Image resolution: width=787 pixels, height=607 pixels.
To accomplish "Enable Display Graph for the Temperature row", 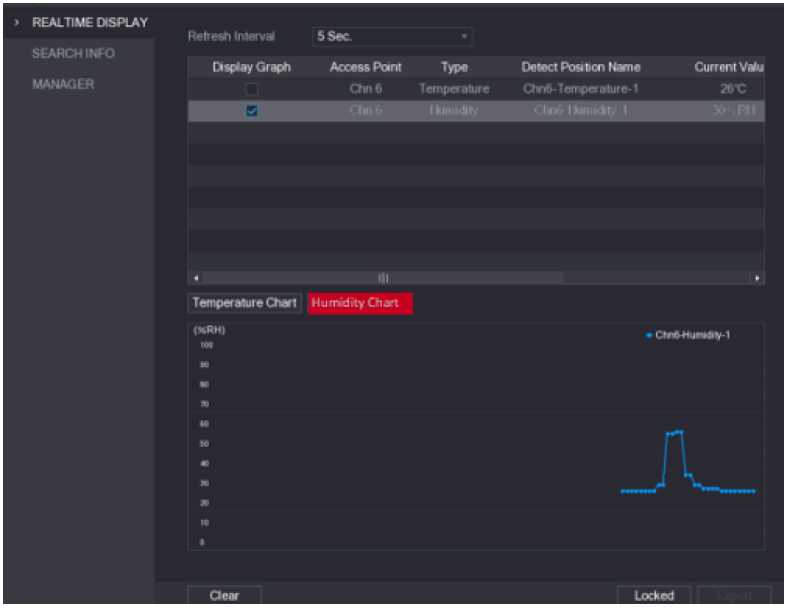I will 251,89.
